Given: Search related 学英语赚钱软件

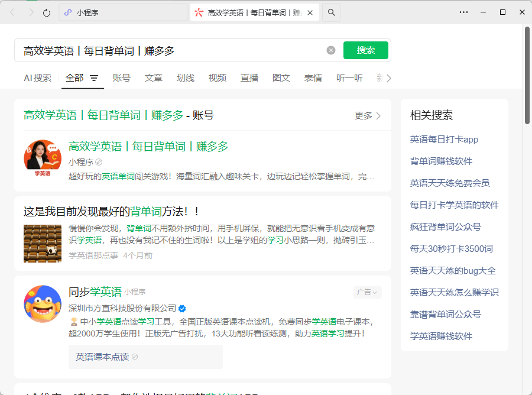Looking at the screenshot, I should tap(441, 336).
